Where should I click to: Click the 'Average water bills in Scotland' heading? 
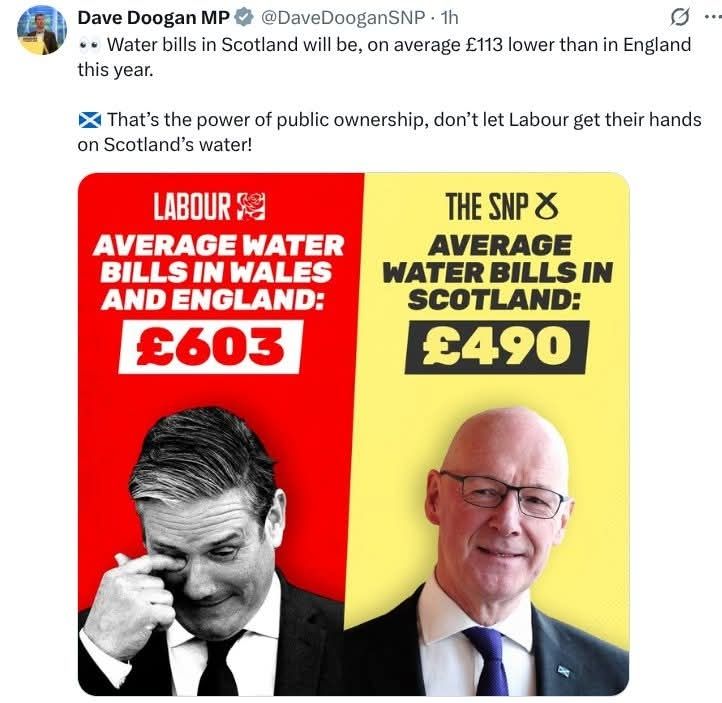pyautogui.click(x=497, y=272)
